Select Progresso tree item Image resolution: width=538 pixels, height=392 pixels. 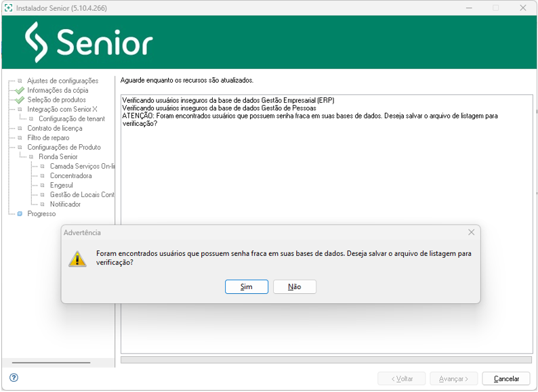[x=41, y=214]
